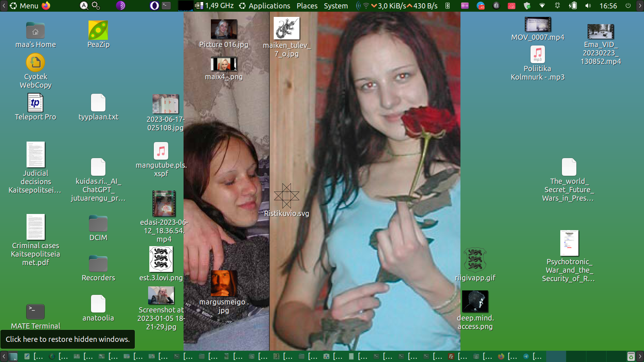
Task: Select deep.mind.access.png thumbnail
Action: (475, 301)
